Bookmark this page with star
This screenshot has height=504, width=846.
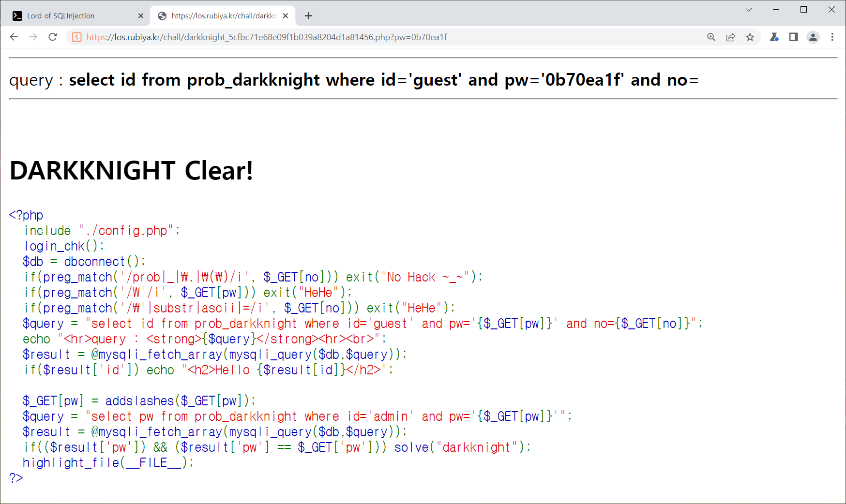pos(750,37)
